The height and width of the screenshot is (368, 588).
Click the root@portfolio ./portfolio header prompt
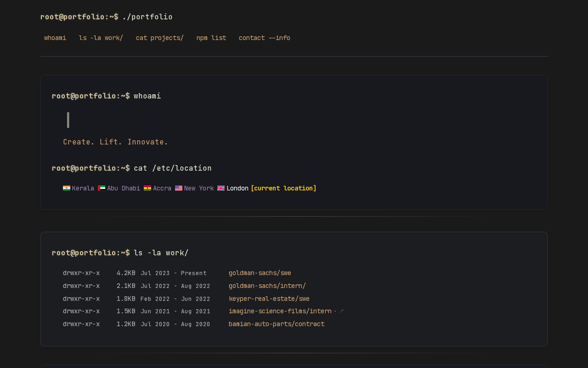(x=107, y=17)
